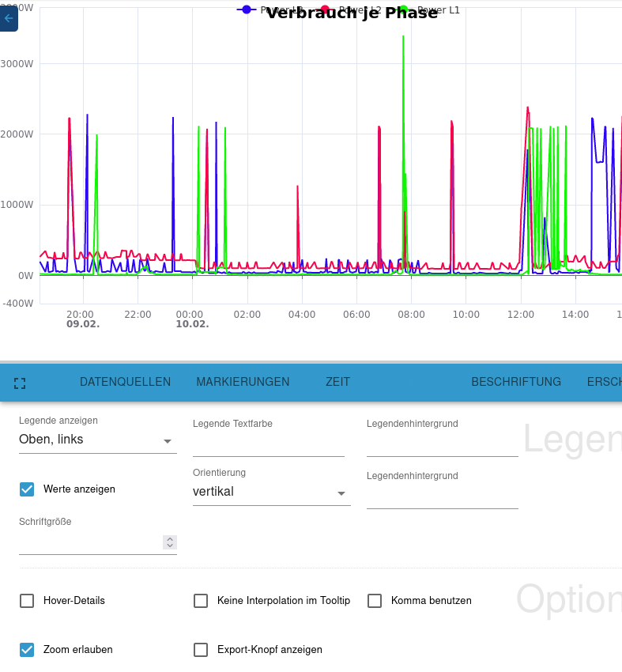Click the lower Legendenhintergrund field

pyautogui.click(x=443, y=497)
